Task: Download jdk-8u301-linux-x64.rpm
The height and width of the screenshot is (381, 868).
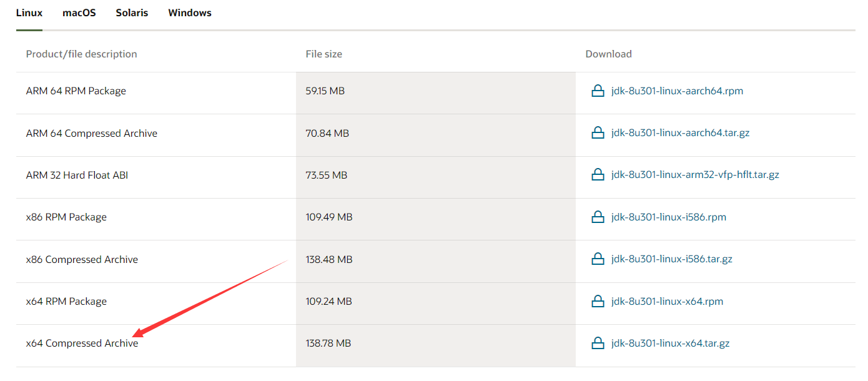Action: pos(668,302)
